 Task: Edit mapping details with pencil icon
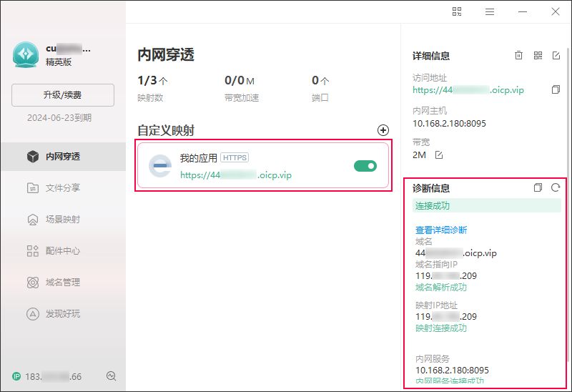(x=556, y=56)
